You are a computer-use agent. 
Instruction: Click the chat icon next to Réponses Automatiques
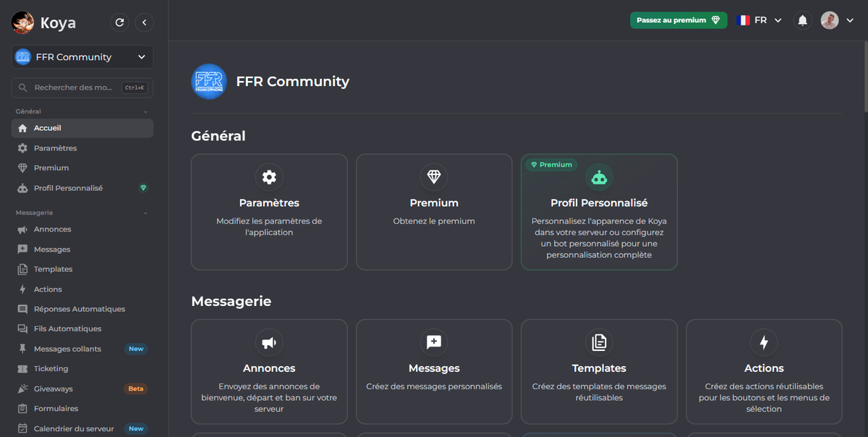tap(22, 309)
